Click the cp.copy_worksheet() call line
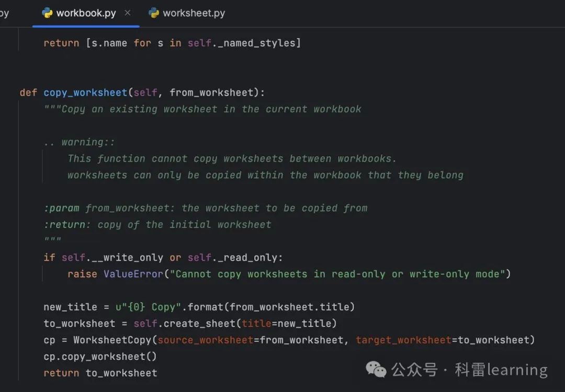 [100, 357]
